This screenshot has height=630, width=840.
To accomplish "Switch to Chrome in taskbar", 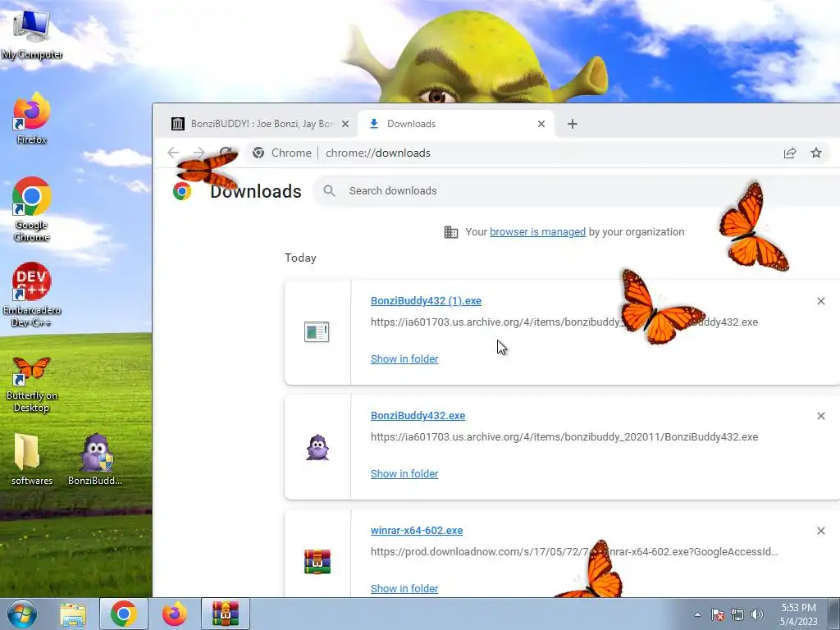I will [x=124, y=614].
